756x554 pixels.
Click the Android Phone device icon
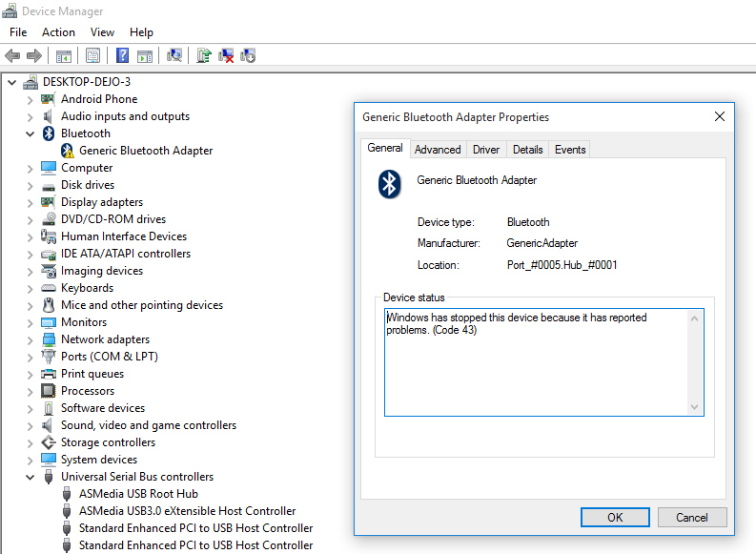(x=48, y=99)
